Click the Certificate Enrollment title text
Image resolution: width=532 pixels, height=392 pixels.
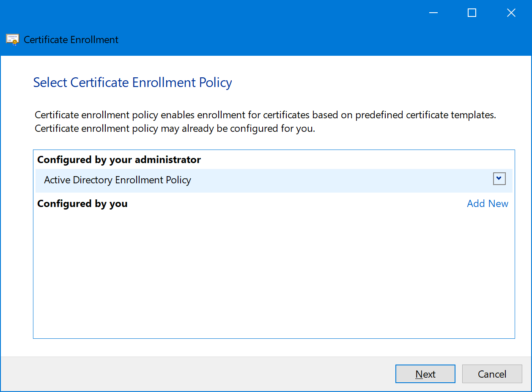click(x=71, y=39)
